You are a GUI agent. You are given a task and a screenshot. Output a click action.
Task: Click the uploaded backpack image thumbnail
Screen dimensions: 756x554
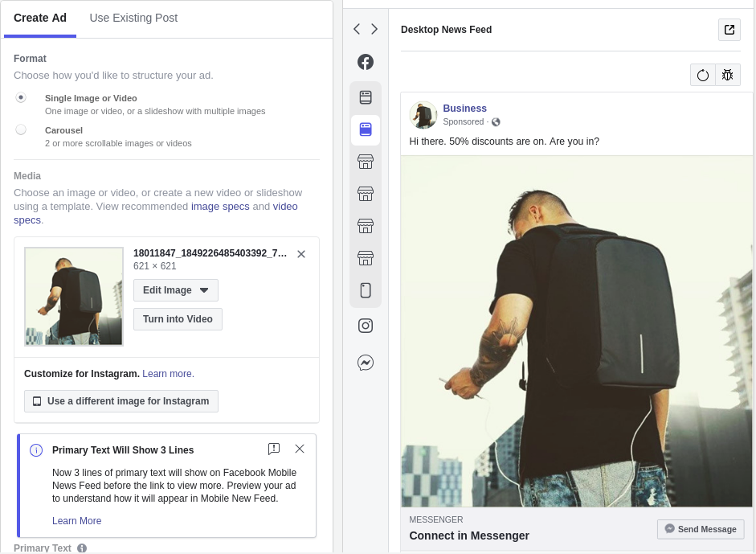coord(73,296)
